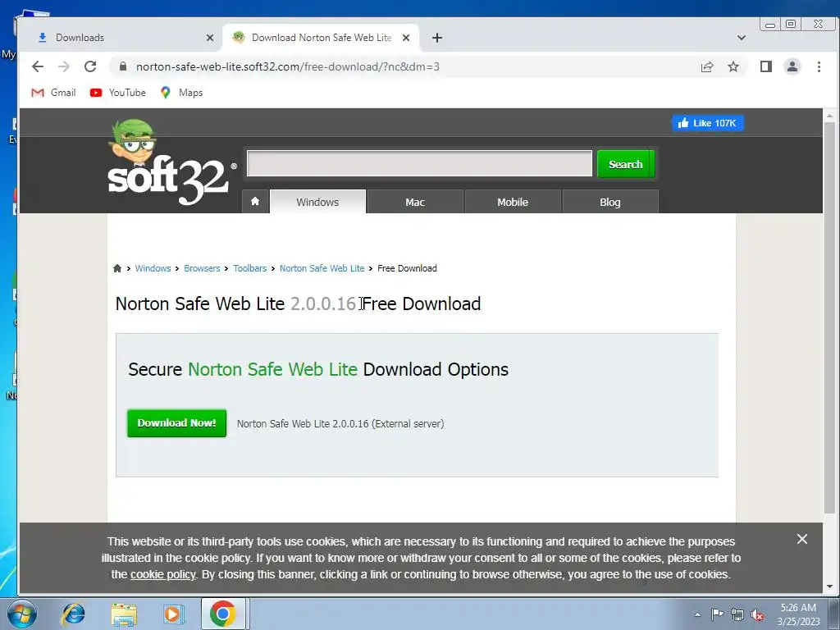This screenshot has width=840, height=630.
Task: Click the Norton Safe Web Lite 2.0.0.16 (External server) text
Action: point(340,424)
